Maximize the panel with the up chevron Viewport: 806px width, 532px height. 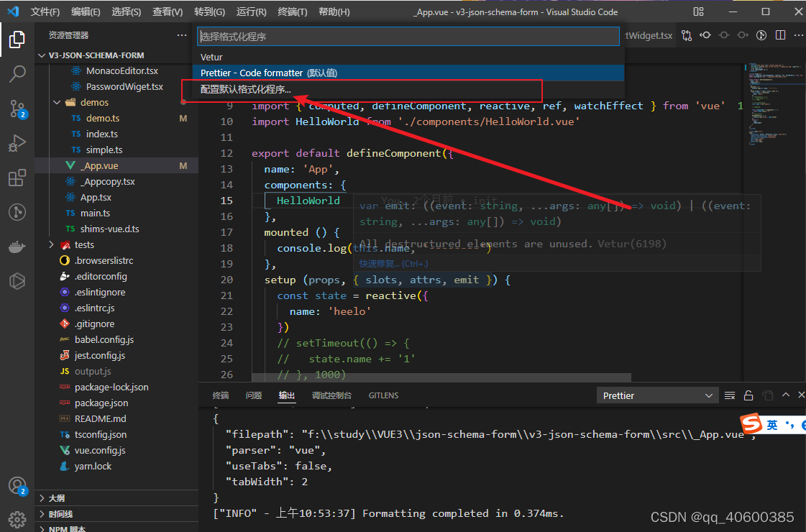[785, 395]
